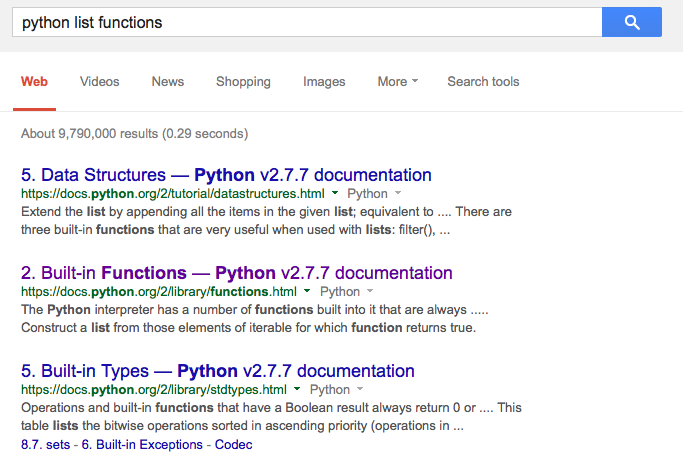Click the snippet starting The Python interpreter has
Viewport: 683px width, 473px height.
click(x=255, y=318)
